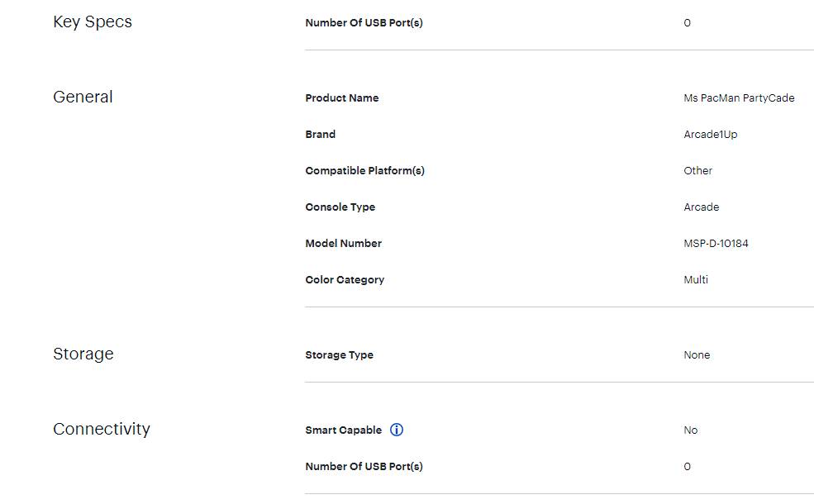
Task: Click the Color Category label
Action: pos(345,280)
